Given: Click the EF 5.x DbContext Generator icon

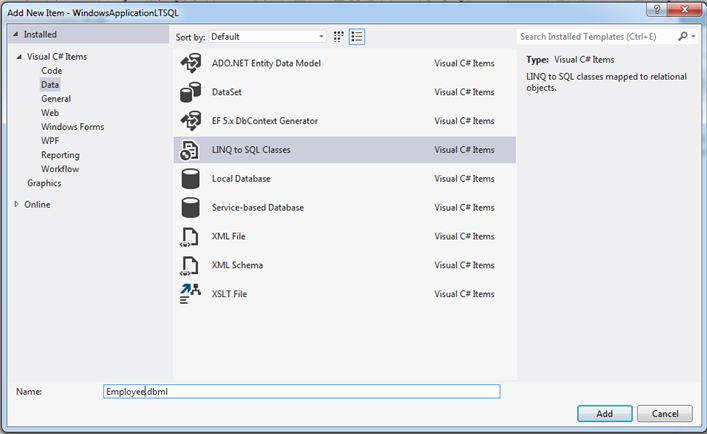Looking at the screenshot, I should click(x=190, y=121).
